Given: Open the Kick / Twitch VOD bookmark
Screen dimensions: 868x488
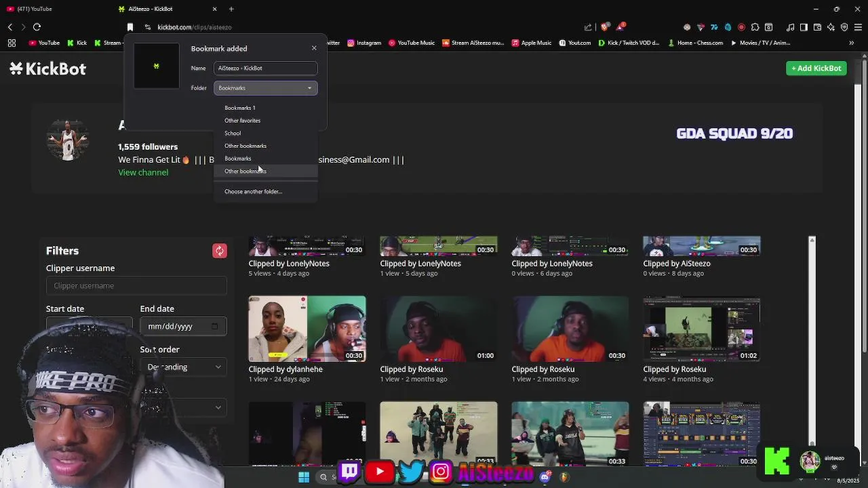Looking at the screenshot, I should [629, 43].
